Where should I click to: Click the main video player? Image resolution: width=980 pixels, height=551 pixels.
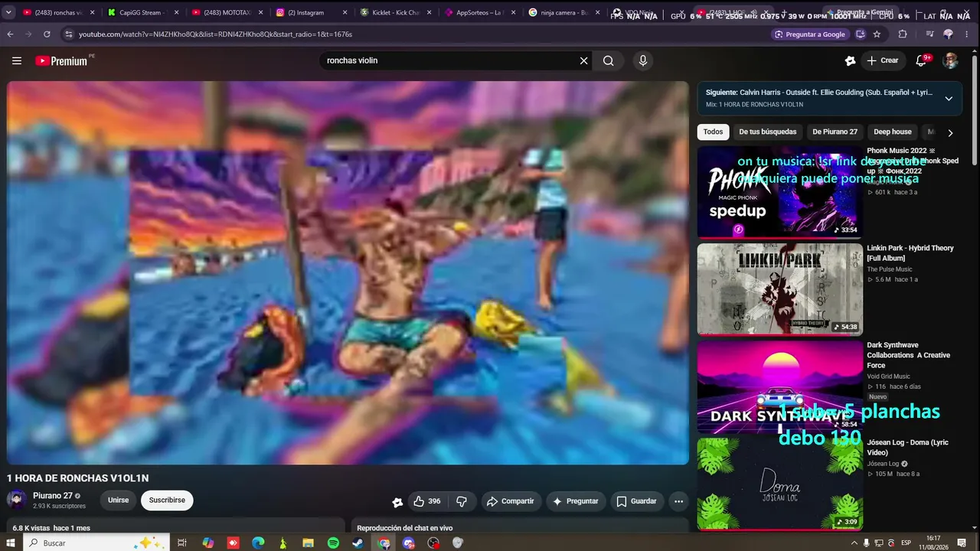[348, 273]
